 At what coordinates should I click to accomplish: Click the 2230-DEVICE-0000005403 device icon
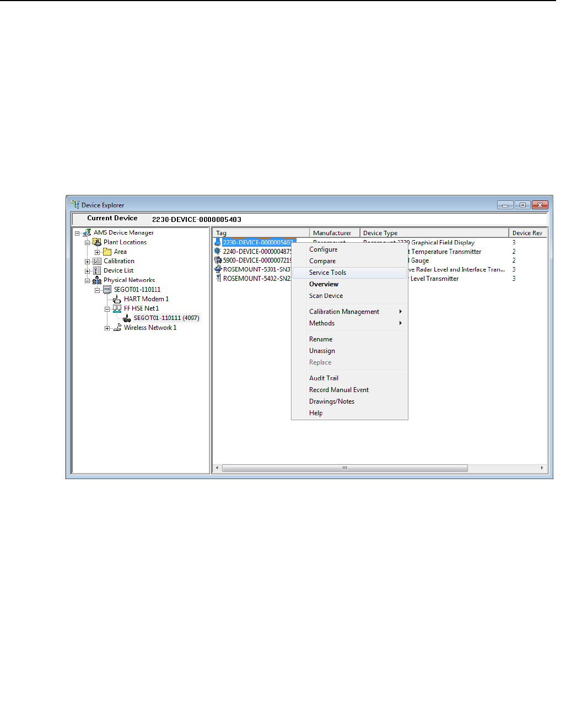coord(218,242)
